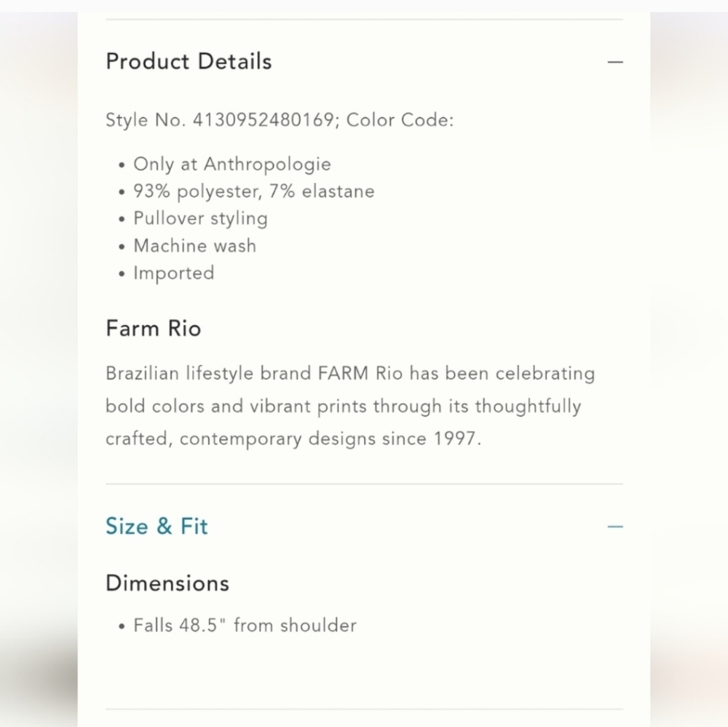Viewport: 728px width, 727px height.
Task: Select the Farm Rio brand heading
Action: (x=153, y=329)
